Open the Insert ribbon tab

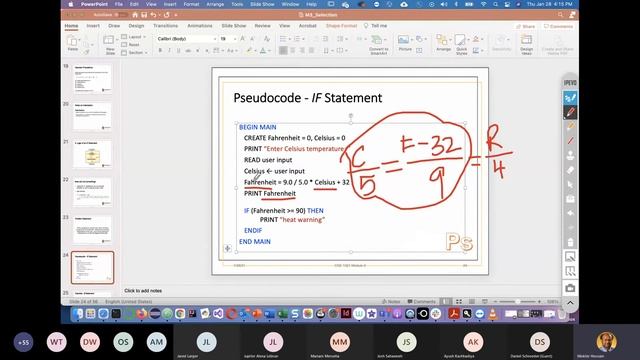click(x=93, y=26)
